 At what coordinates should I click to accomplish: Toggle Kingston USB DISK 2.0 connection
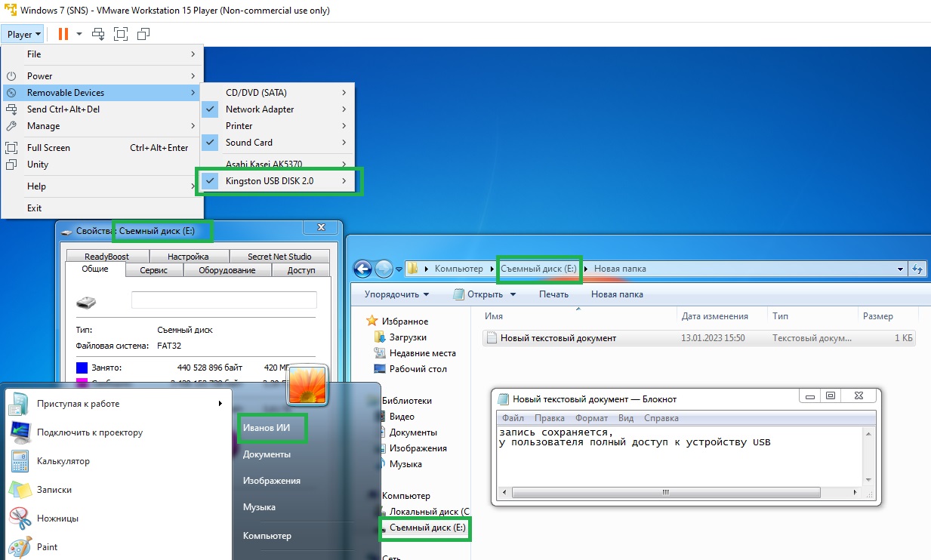(x=269, y=181)
